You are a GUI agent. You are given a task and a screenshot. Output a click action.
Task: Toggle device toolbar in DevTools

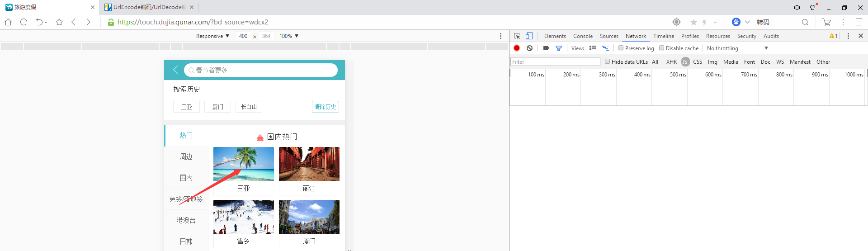point(529,36)
